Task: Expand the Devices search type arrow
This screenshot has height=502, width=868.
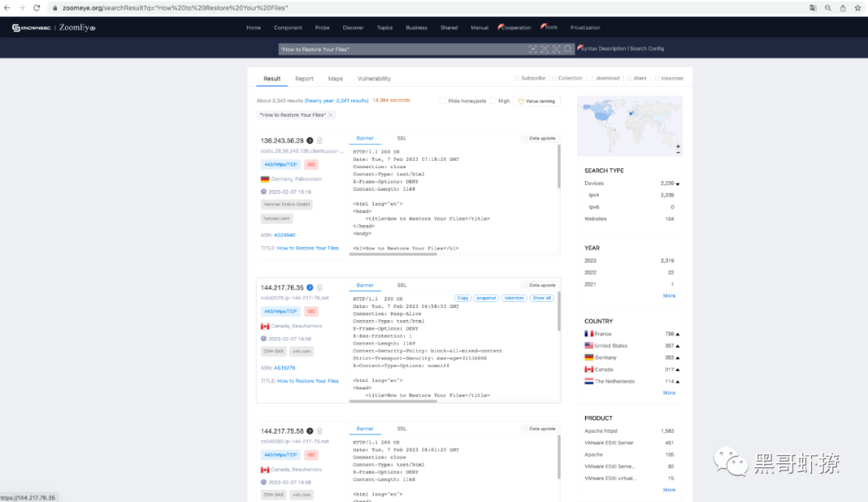Action: coord(678,184)
